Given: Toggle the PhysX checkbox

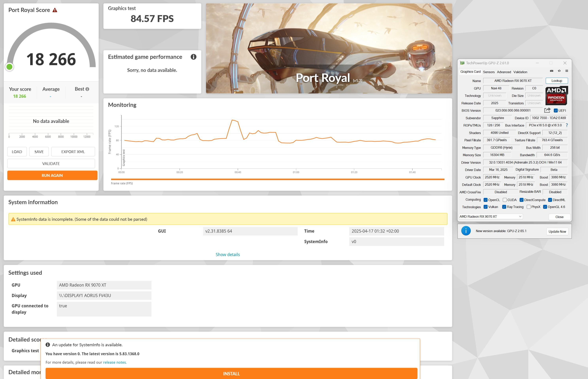Looking at the screenshot, I should point(528,207).
